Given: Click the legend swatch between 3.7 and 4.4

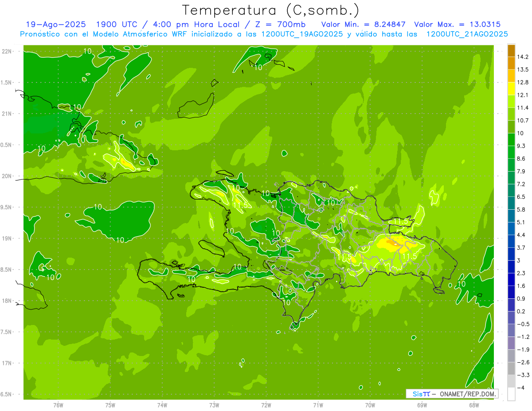Looking at the screenshot, I should click(x=511, y=241).
